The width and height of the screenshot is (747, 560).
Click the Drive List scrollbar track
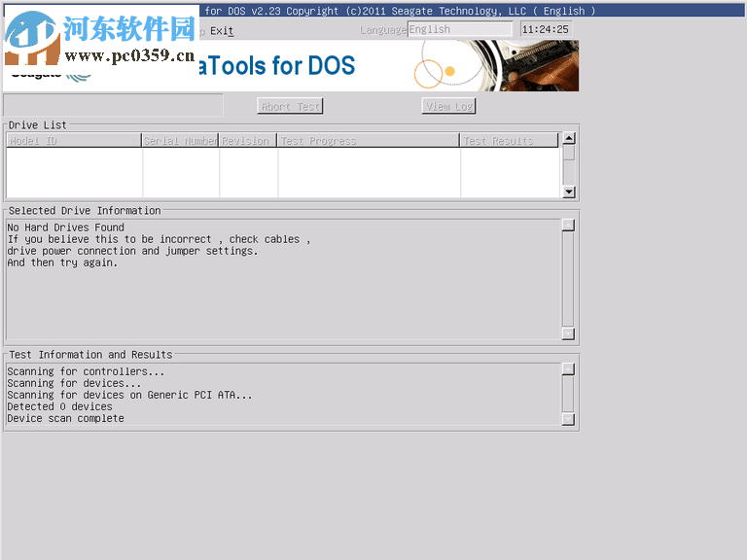(569, 165)
